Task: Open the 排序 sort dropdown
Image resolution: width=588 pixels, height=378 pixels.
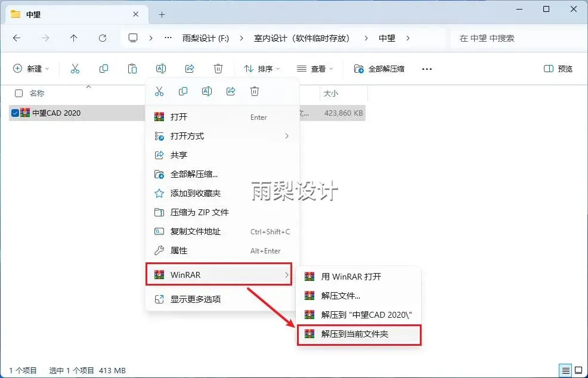Action: [x=262, y=69]
